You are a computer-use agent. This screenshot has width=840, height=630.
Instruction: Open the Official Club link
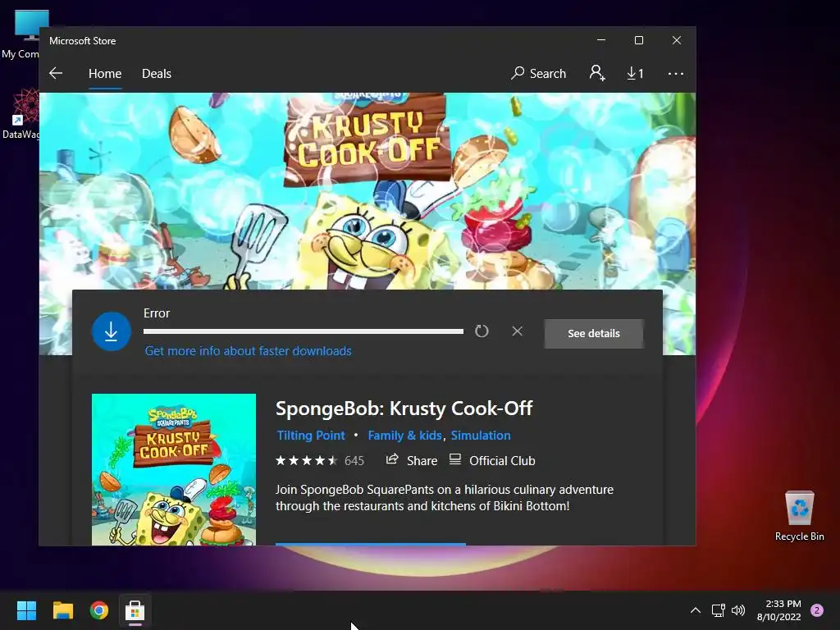(x=492, y=461)
